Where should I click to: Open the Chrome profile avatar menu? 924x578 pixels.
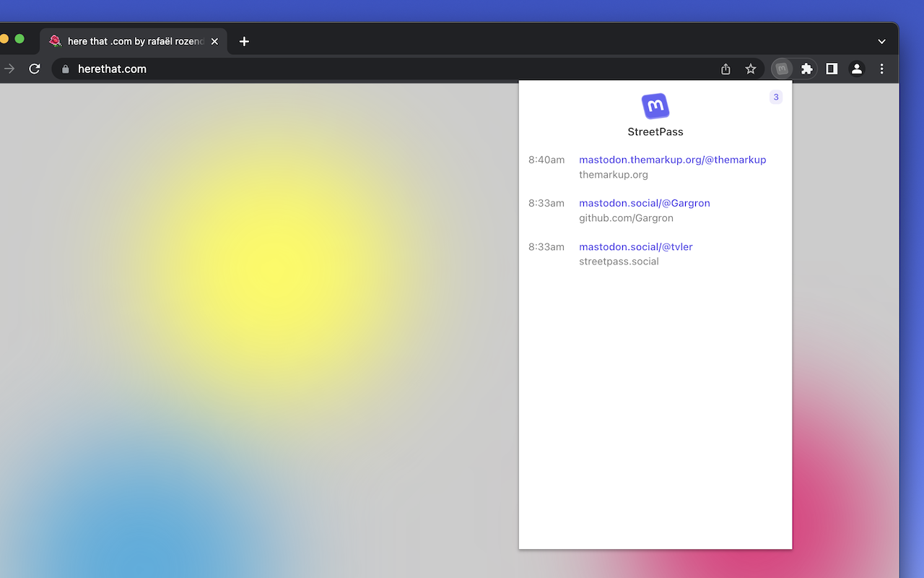(x=857, y=69)
